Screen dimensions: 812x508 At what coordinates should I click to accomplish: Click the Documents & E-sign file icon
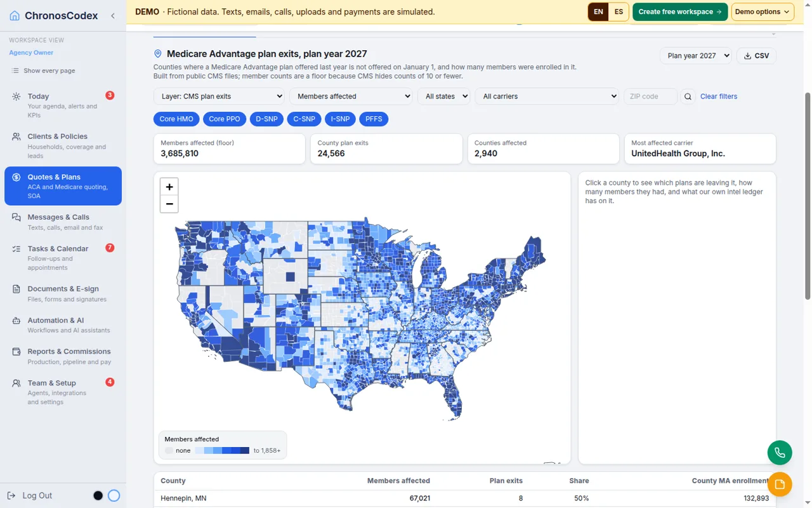click(16, 289)
